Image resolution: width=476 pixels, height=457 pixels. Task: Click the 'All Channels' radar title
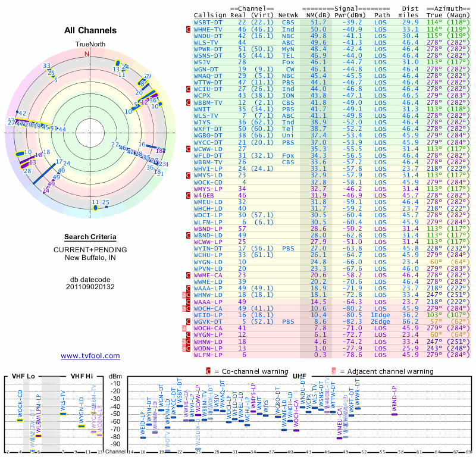tap(90, 30)
